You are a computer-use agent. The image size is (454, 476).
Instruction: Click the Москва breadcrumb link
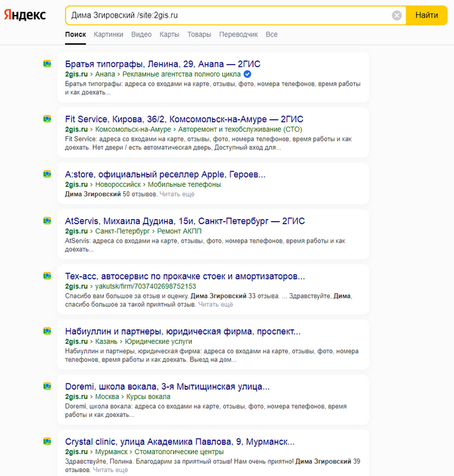tap(107, 397)
